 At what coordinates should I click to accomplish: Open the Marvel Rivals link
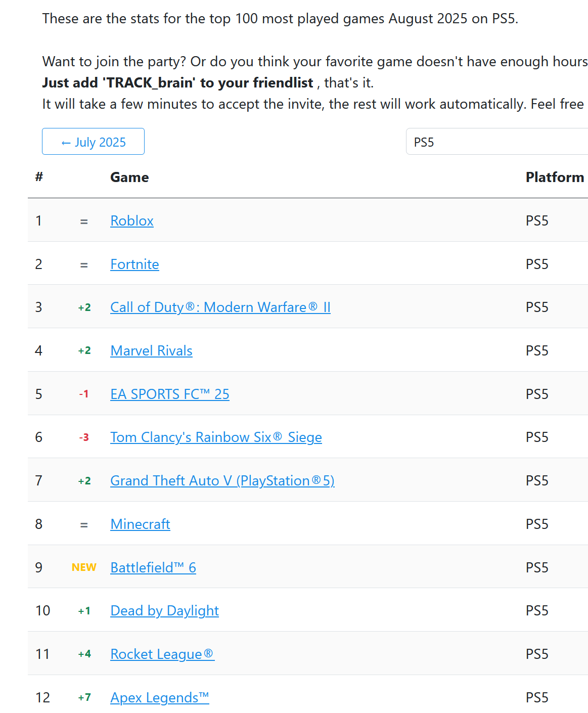[x=151, y=351]
